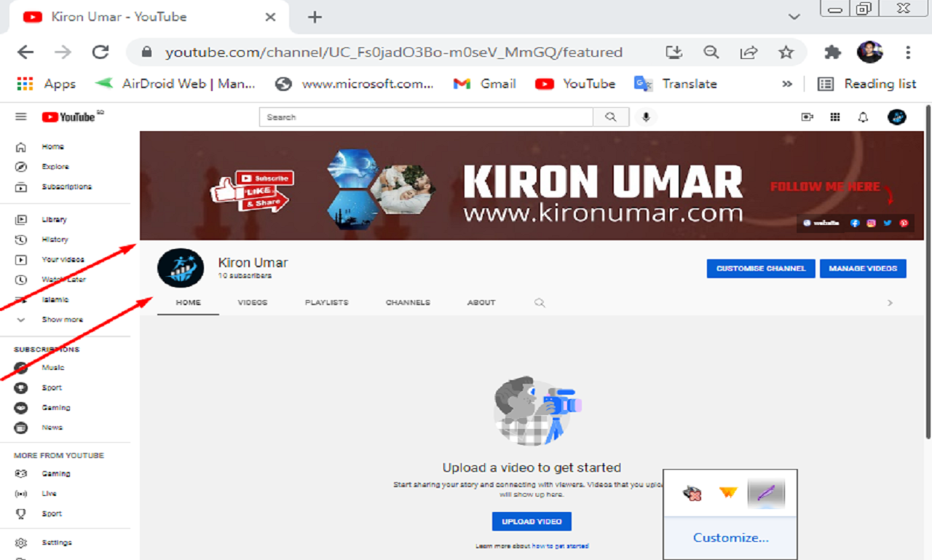The image size is (932, 560).
Task: Open Chrome three-dot menu
Action: (x=908, y=52)
